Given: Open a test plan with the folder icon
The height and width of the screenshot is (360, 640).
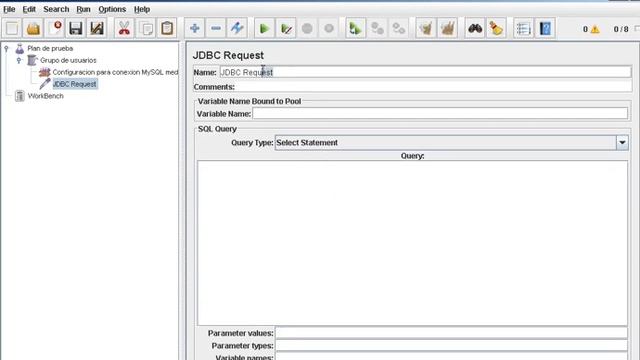Looking at the screenshot, I should 33,28.
